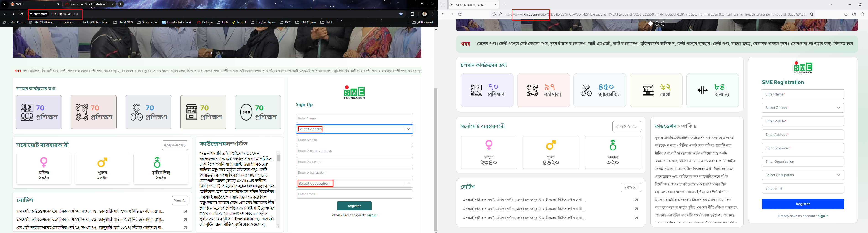The width and height of the screenshot is (868, 233).
Task: Click View All notices in Chrome page
Action: tap(180, 200)
